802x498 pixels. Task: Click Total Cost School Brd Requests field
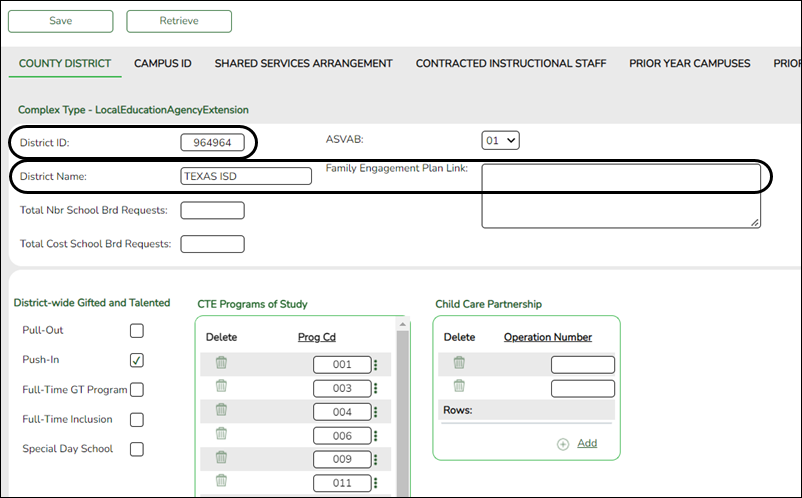coord(212,244)
